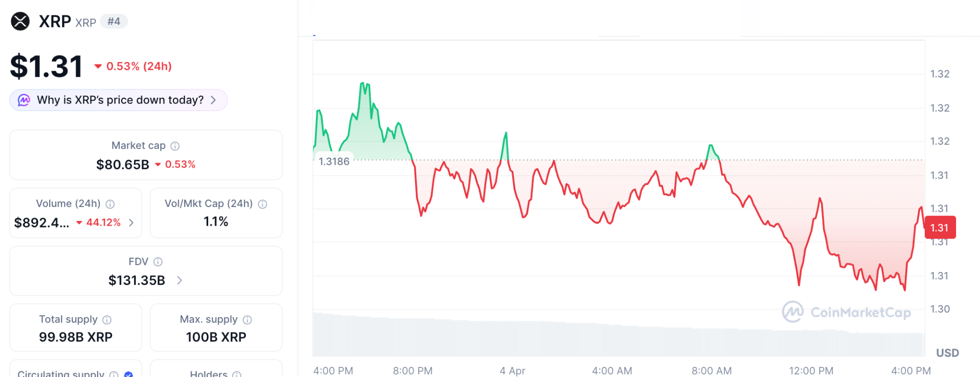980x377 pixels.
Task: Click the Circulating supply verified checkmark badge
Action: (x=128, y=374)
